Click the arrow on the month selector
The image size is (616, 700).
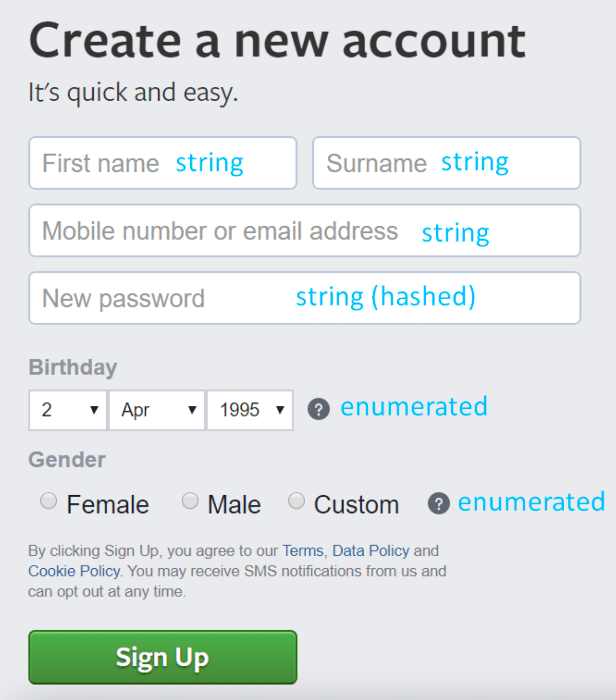(x=192, y=409)
